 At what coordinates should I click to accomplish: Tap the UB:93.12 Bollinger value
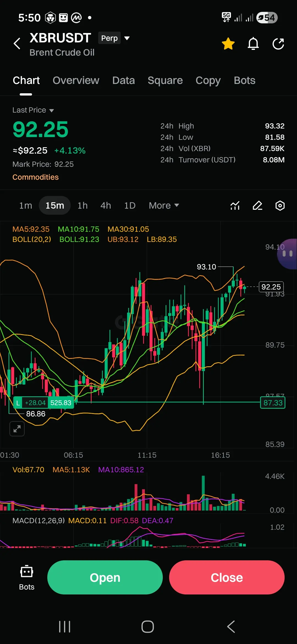coord(123,239)
